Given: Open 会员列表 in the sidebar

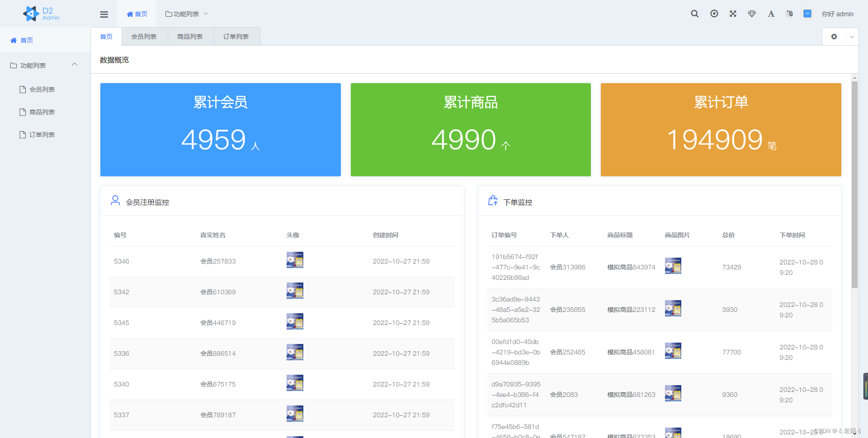Looking at the screenshot, I should point(45,89).
